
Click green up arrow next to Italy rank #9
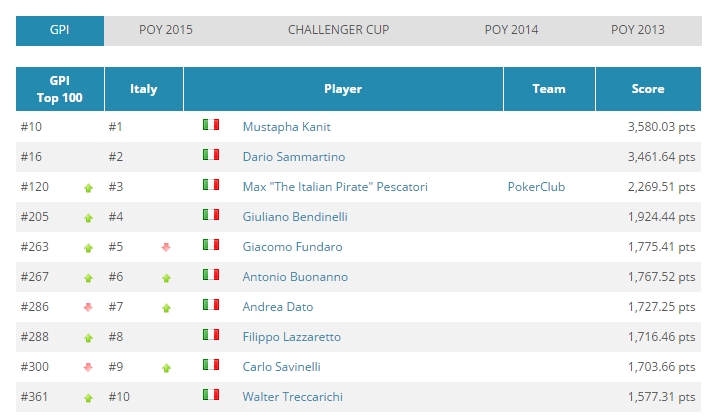click(x=166, y=368)
